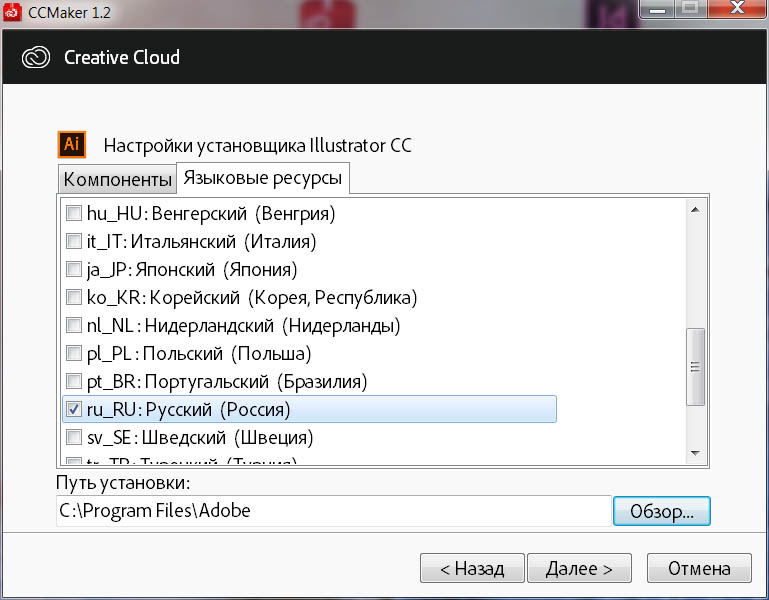Enable pl_PL Polish language checkbox

pyautogui.click(x=74, y=353)
